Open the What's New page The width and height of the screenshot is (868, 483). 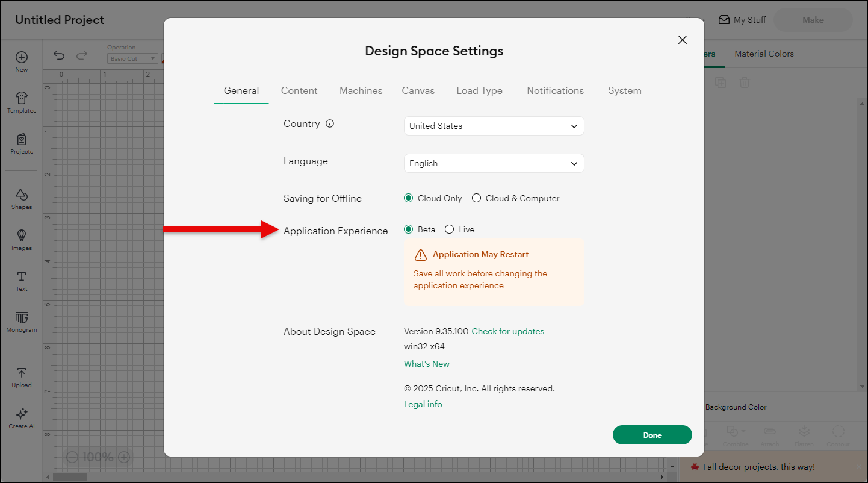coord(427,364)
